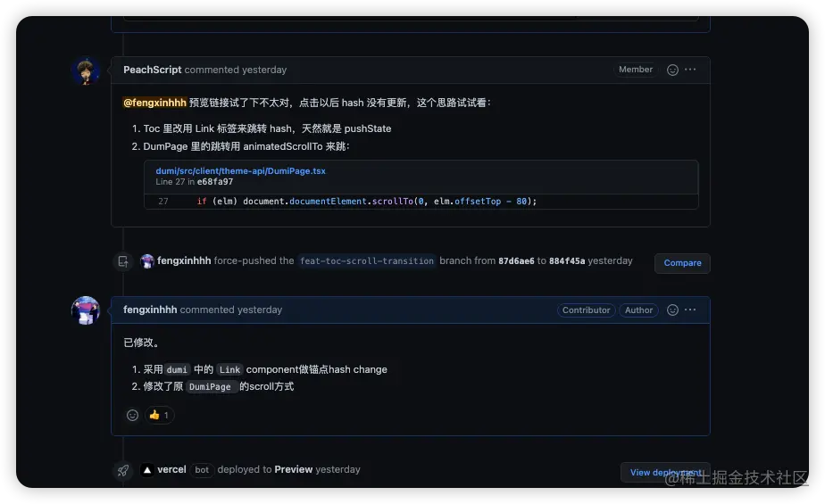Click the '已修改。' comment text
This screenshot has height=504, width=825.
(141, 343)
